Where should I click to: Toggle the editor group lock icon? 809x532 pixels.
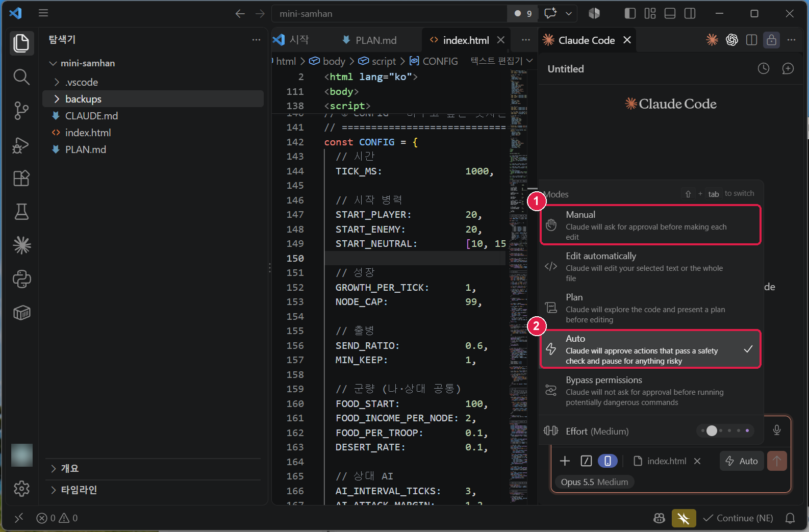pos(771,40)
